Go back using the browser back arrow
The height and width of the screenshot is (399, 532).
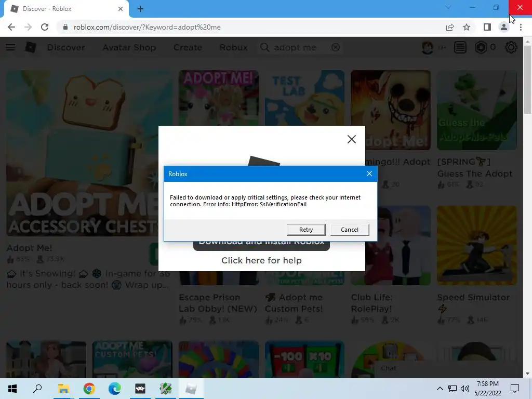click(x=11, y=27)
